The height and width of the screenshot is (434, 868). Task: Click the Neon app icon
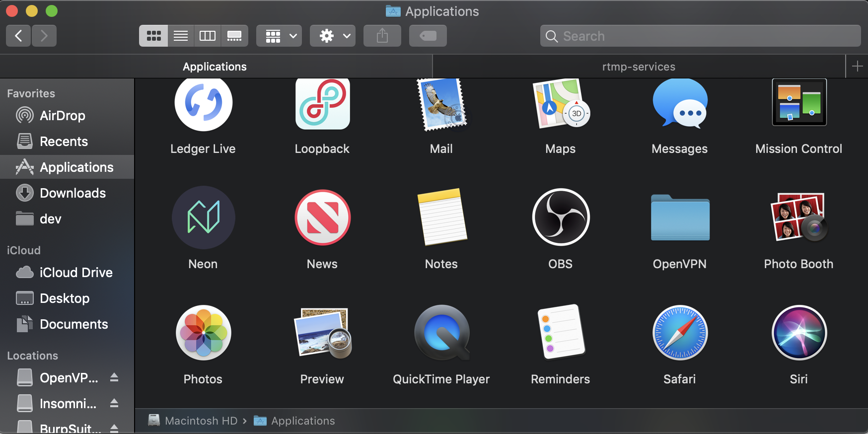(x=203, y=217)
